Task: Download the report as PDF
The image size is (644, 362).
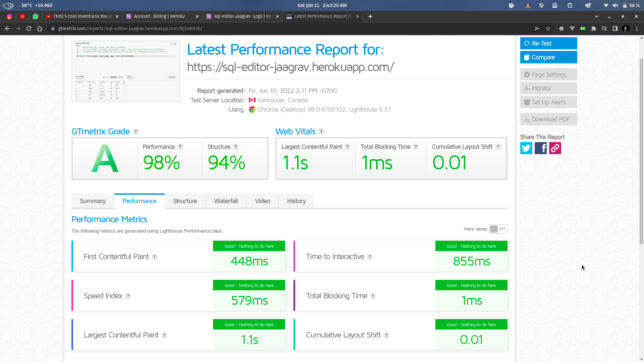Action: (x=548, y=119)
